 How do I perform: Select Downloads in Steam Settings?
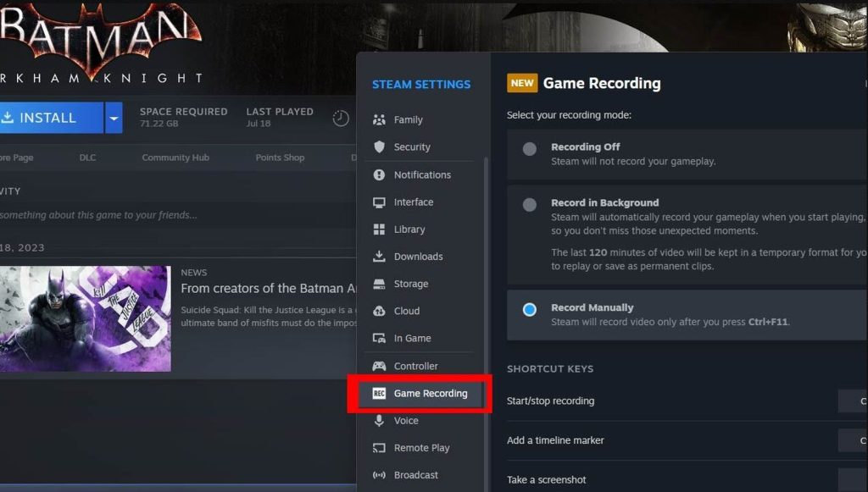point(419,257)
